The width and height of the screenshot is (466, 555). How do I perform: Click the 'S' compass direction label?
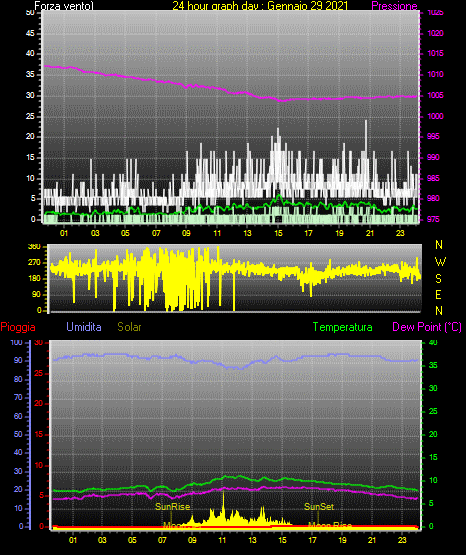point(438,279)
